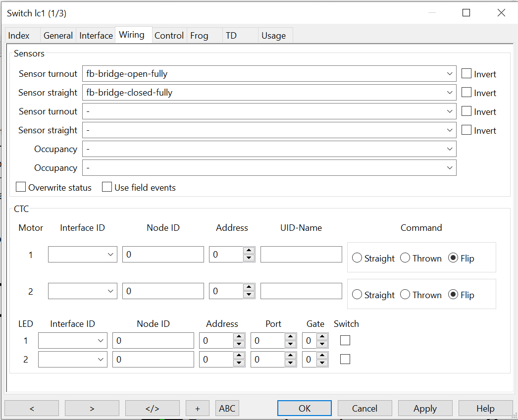
Task: Open Help for the switch dialog
Action: click(485, 408)
